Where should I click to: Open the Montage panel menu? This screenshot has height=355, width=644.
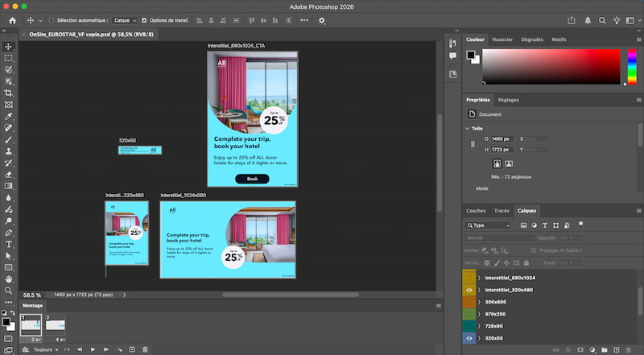pos(439,306)
